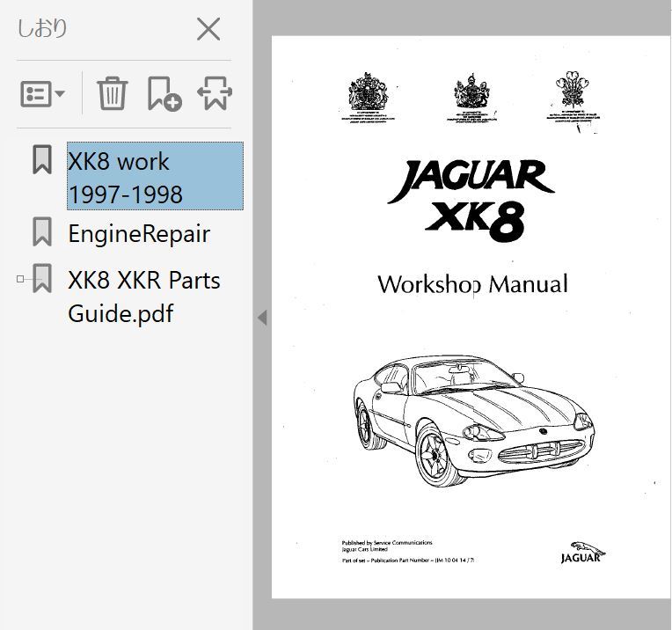The height and width of the screenshot is (630, 672).
Task: Add a new bookmark with plus icon
Action: tap(164, 93)
